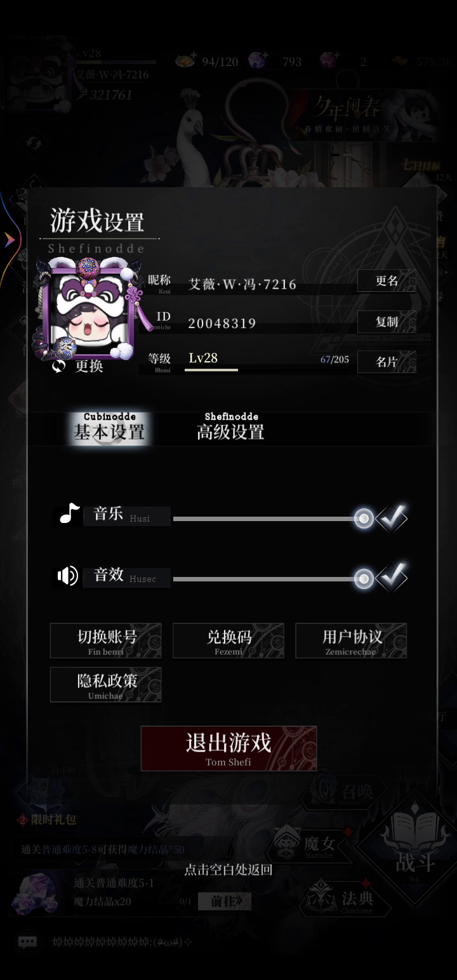Toggle the 音效 sound effects checkmark
This screenshot has height=980, width=457.
coord(392,576)
